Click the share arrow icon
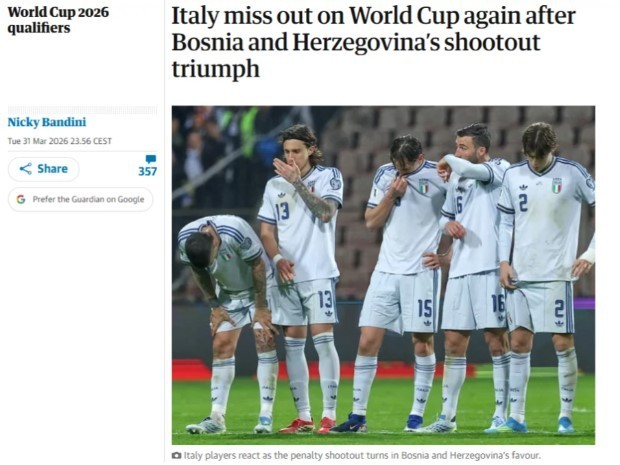Screen dimensions: 620x465 25,169
